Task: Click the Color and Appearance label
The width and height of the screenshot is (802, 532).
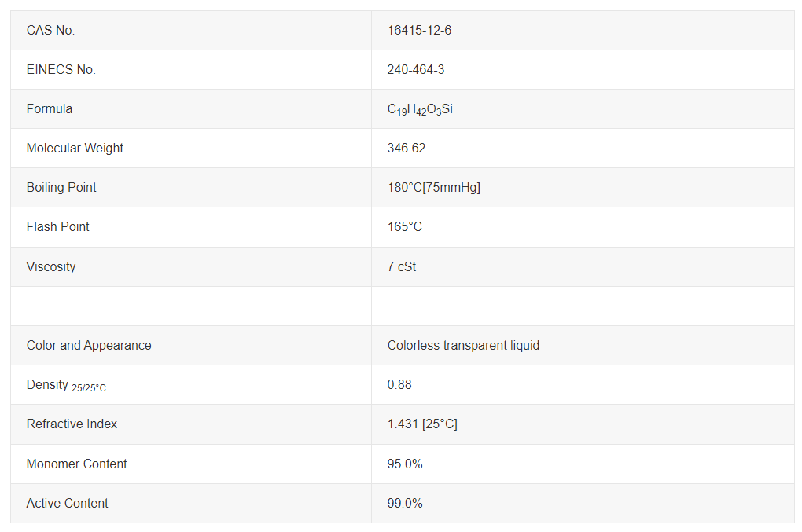Action: point(89,346)
